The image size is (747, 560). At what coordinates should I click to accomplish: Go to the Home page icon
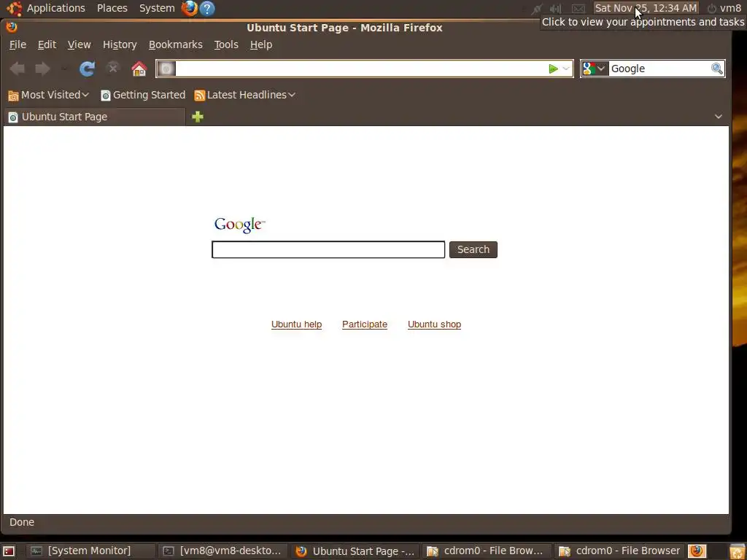tap(139, 69)
